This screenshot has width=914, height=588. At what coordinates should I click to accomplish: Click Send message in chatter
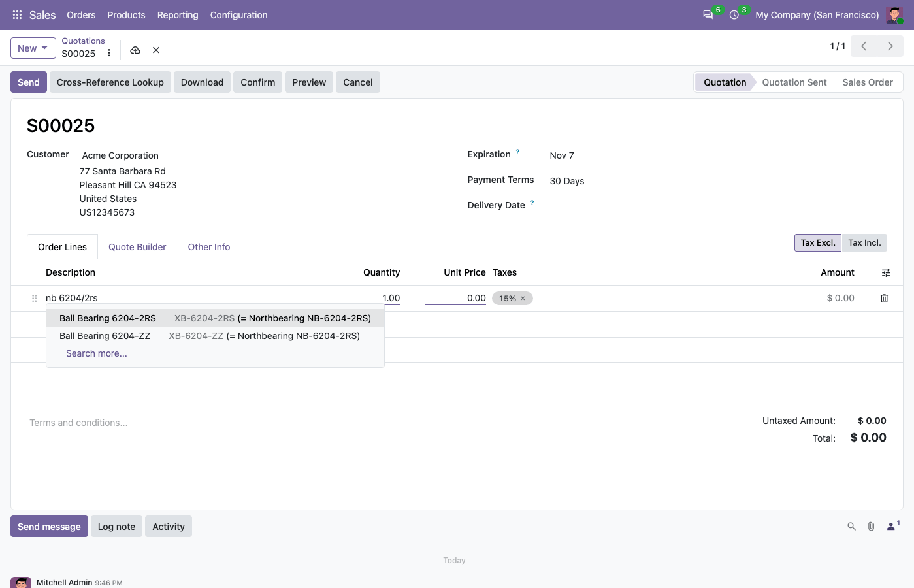(x=49, y=527)
